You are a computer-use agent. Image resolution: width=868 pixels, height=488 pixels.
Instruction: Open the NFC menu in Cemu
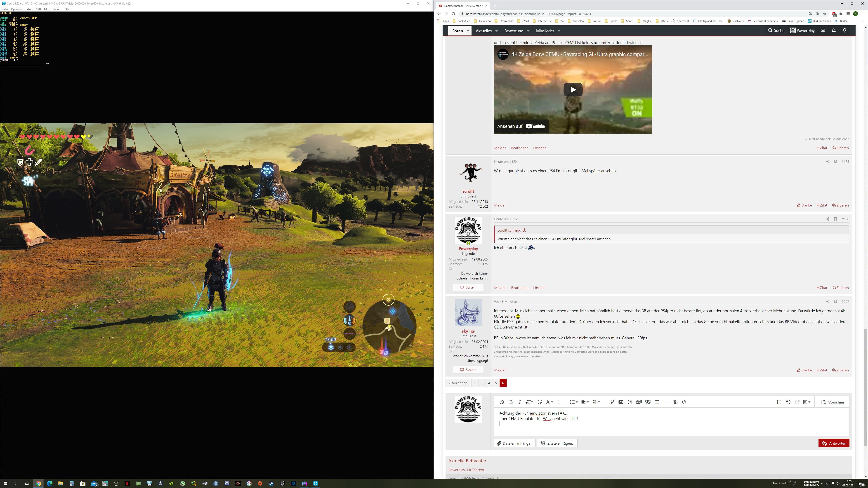click(47, 9)
